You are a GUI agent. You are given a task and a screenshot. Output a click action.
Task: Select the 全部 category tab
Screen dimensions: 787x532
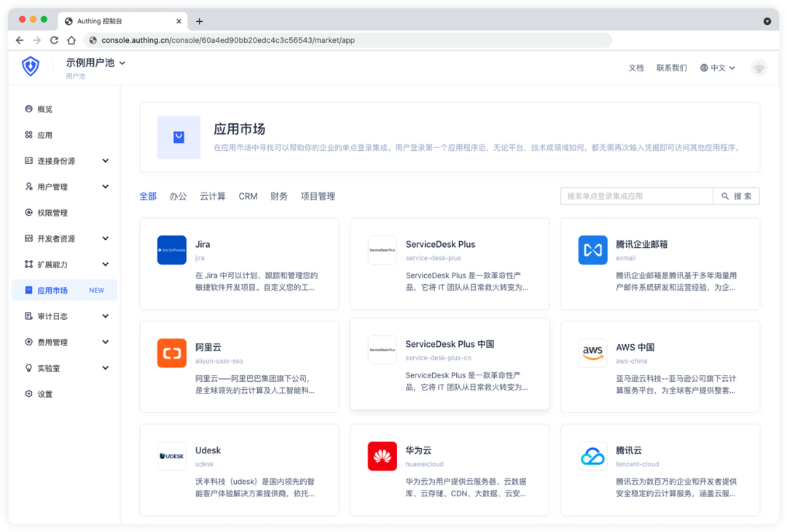point(148,196)
